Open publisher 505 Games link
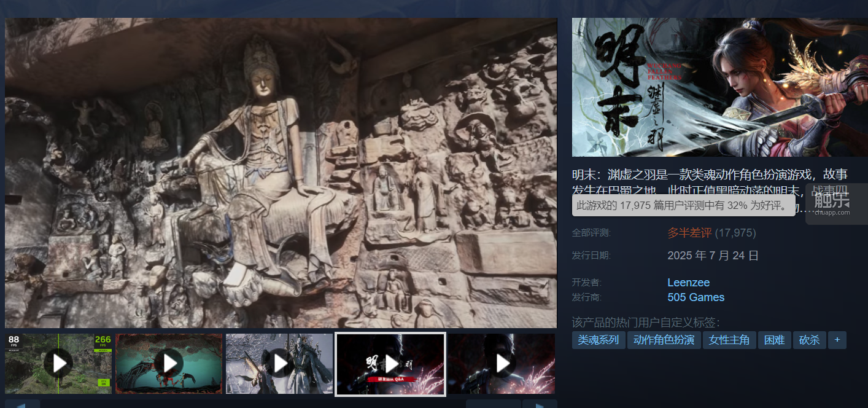868x408 pixels. click(x=696, y=297)
